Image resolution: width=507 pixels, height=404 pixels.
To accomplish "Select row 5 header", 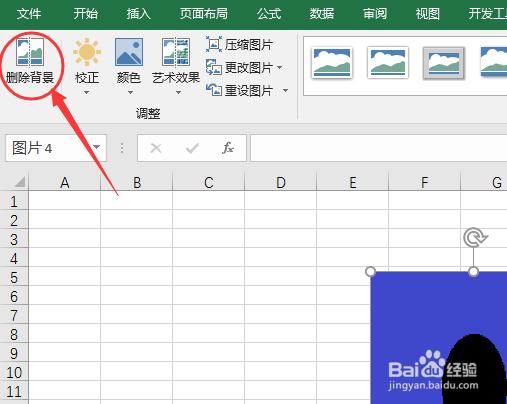I will pos(14,277).
